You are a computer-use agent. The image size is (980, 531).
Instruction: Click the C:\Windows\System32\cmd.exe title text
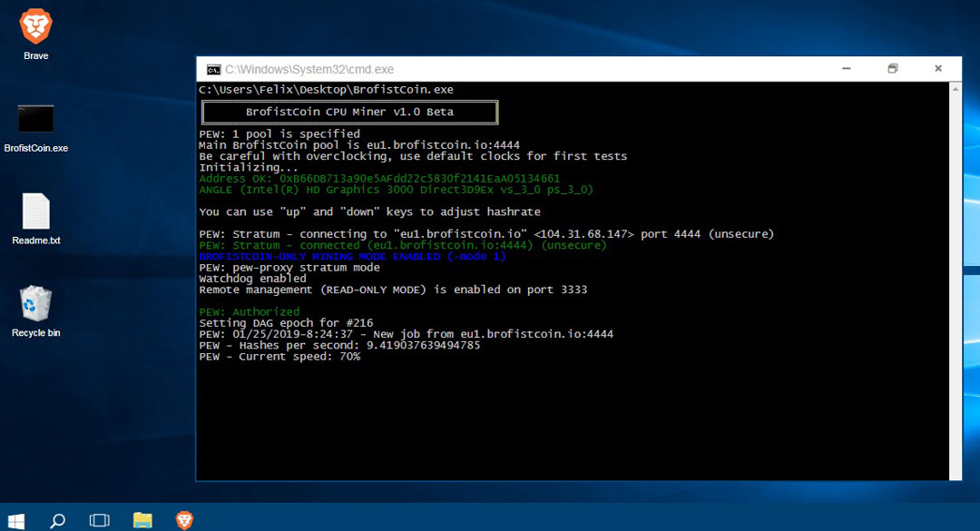coord(309,69)
